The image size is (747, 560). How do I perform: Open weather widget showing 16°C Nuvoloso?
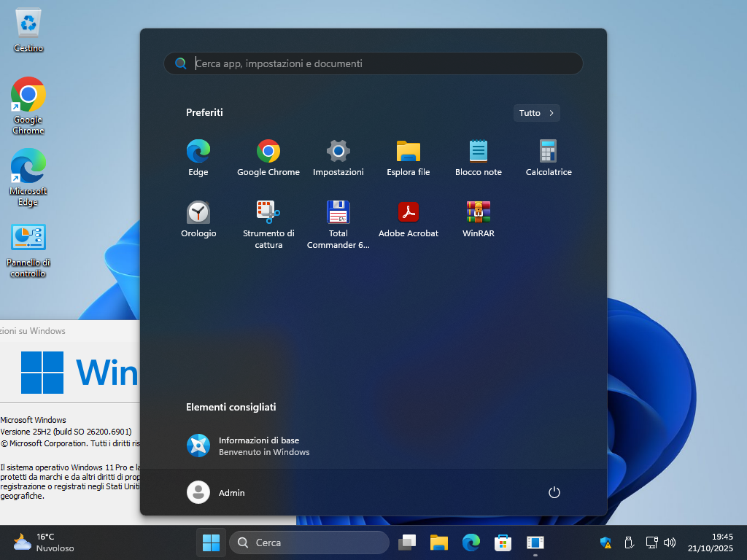(44, 542)
